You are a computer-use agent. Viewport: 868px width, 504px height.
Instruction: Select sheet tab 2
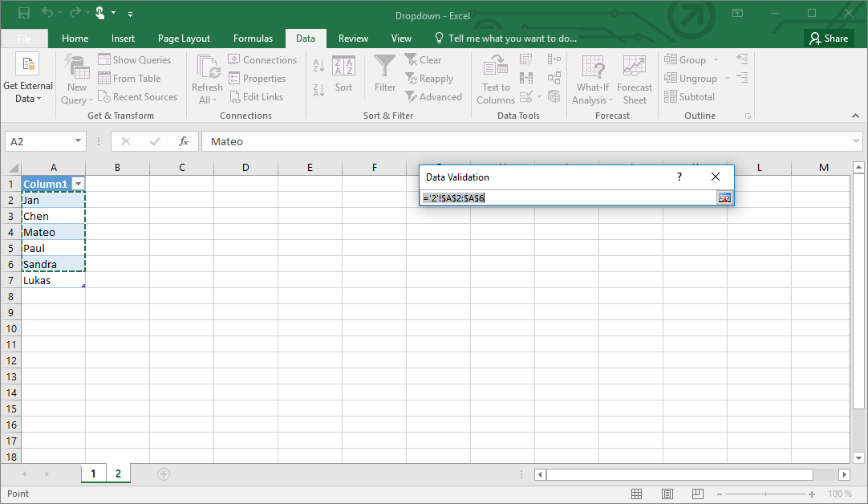118,474
